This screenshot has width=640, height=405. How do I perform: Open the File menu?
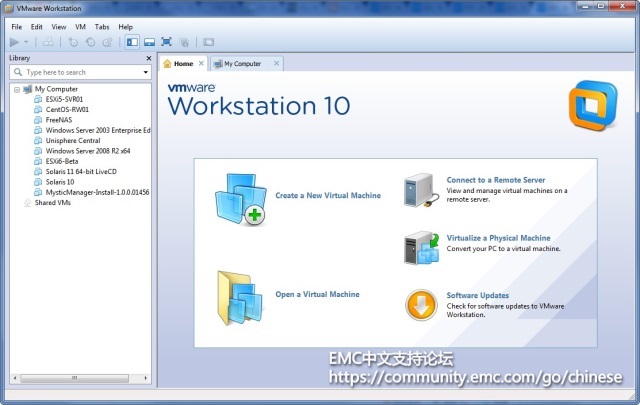pos(17,27)
